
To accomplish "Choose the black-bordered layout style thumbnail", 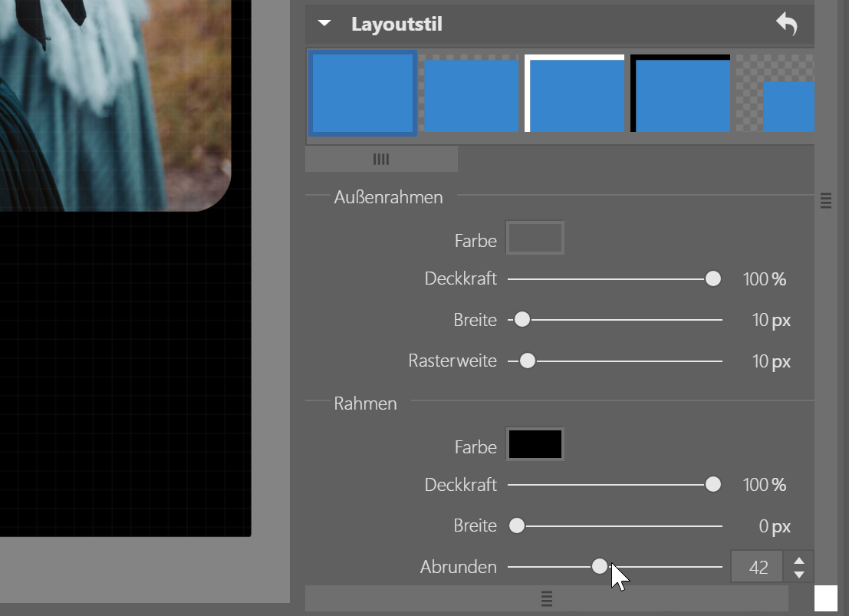I will 680,94.
